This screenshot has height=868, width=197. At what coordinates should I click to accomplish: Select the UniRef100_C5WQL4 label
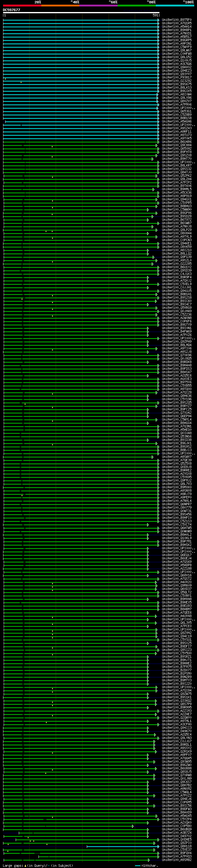click(x=177, y=793)
